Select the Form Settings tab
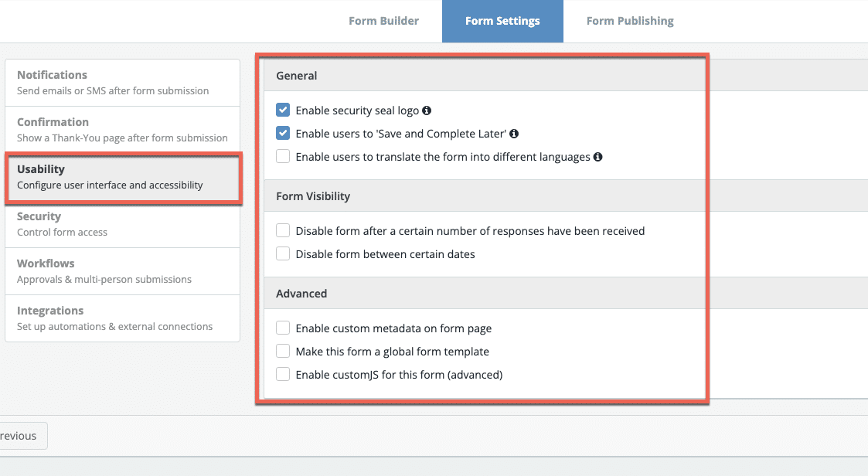868x476 pixels. pyautogui.click(x=502, y=21)
